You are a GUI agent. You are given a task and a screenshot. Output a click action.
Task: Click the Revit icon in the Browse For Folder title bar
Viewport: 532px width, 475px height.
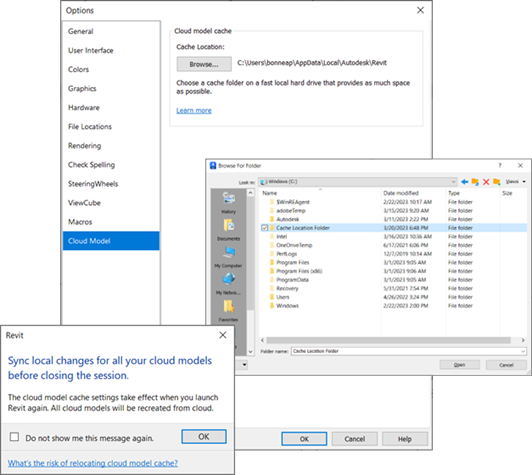pos(213,166)
